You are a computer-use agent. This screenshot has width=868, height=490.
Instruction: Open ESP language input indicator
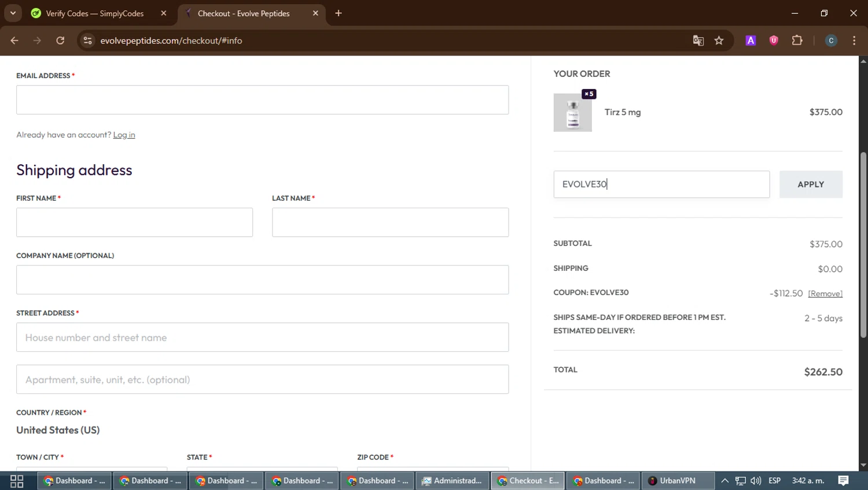pos(774,481)
